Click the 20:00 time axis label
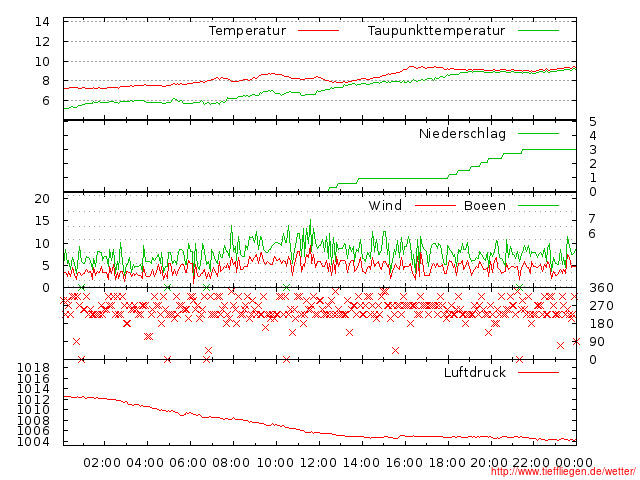The image size is (640, 480). pos(489,462)
